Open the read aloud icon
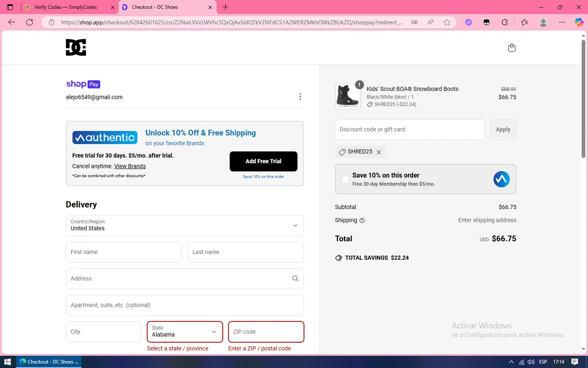This screenshot has width=588, height=368. [x=430, y=22]
